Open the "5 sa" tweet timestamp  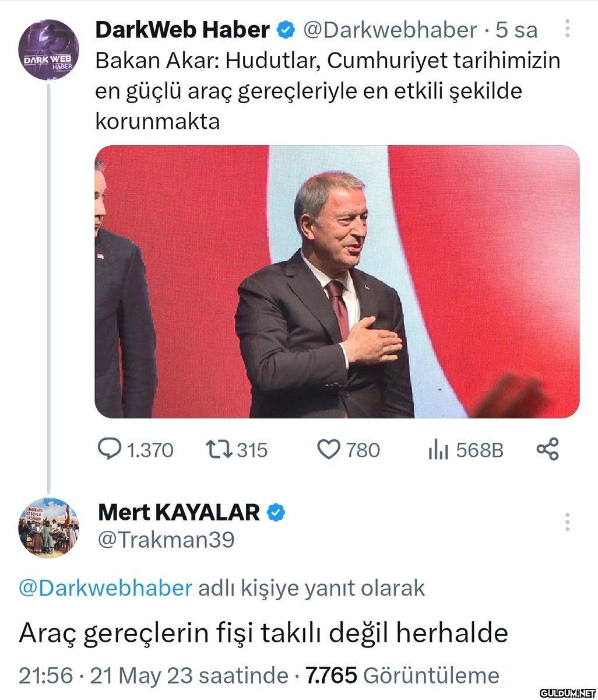tap(516, 30)
